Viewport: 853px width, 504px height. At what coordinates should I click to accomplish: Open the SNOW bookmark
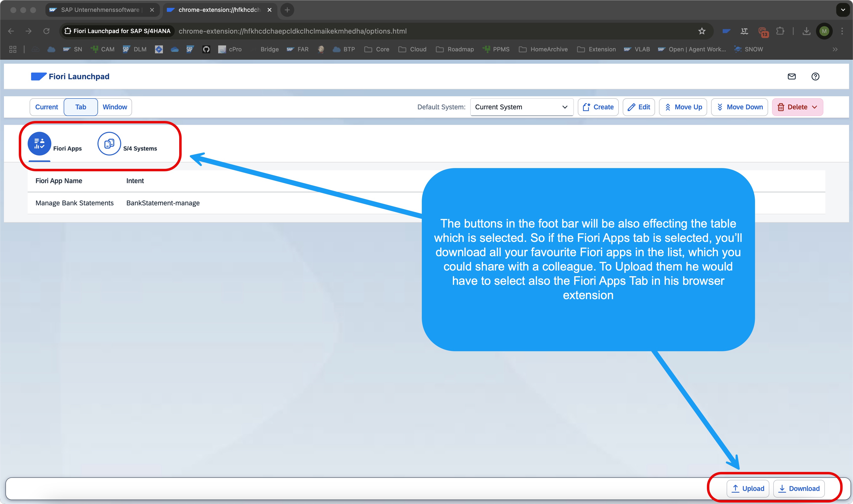point(748,49)
